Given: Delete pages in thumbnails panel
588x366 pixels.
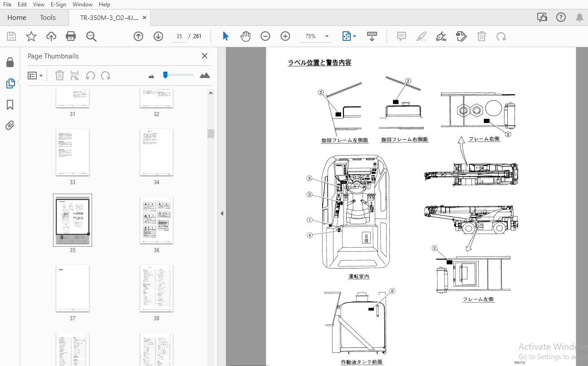Looking at the screenshot, I should tap(59, 75).
